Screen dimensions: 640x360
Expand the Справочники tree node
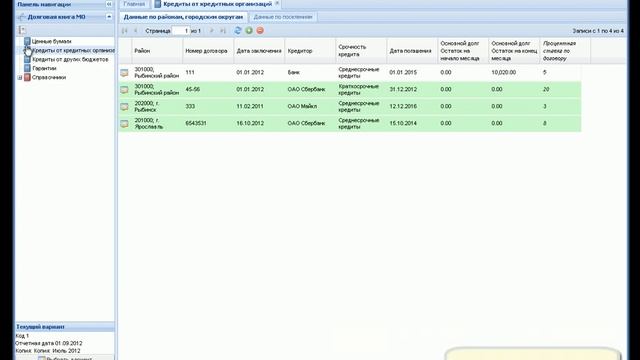click(x=20, y=77)
